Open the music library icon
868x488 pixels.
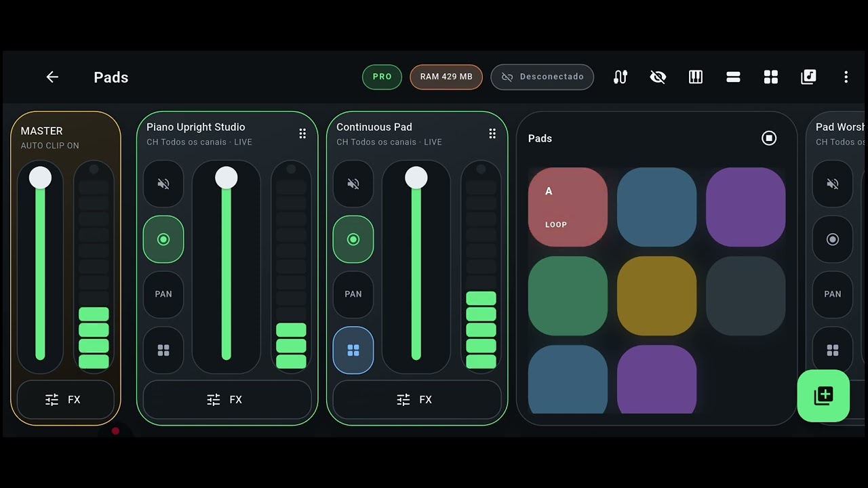pos(808,77)
